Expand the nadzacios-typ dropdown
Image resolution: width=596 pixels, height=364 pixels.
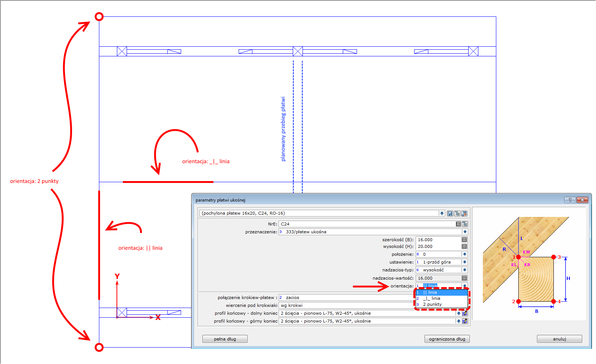465,270
